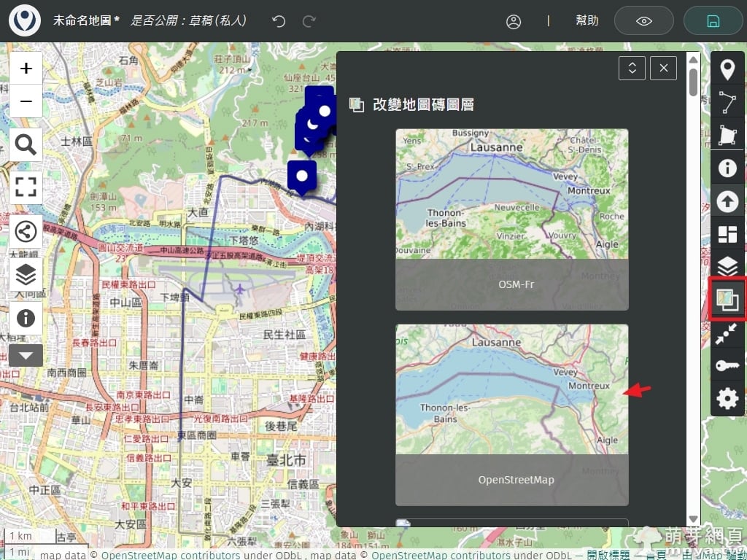Click the map search magnifier icon
The image size is (747, 560).
pyautogui.click(x=26, y=145)
